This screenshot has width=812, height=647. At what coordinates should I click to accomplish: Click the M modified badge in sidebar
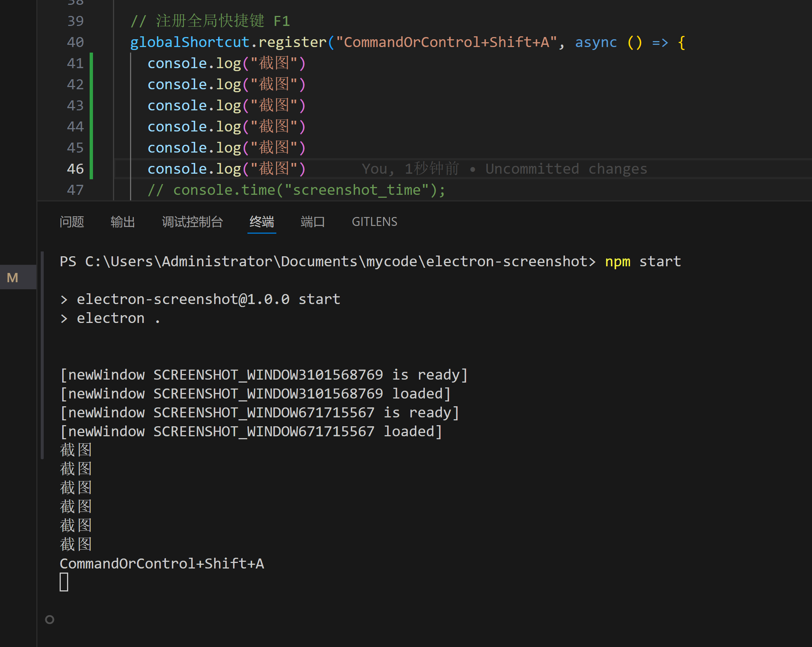(13, 277)
